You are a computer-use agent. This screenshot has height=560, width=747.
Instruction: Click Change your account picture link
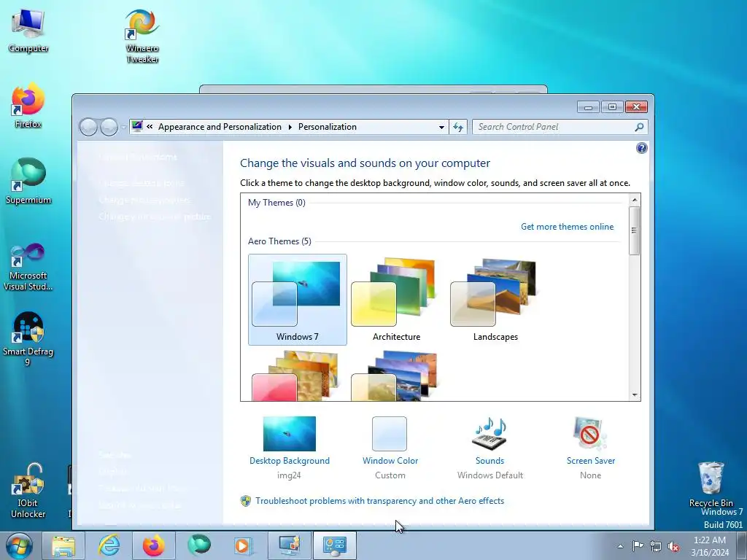[x=155, y=217]
